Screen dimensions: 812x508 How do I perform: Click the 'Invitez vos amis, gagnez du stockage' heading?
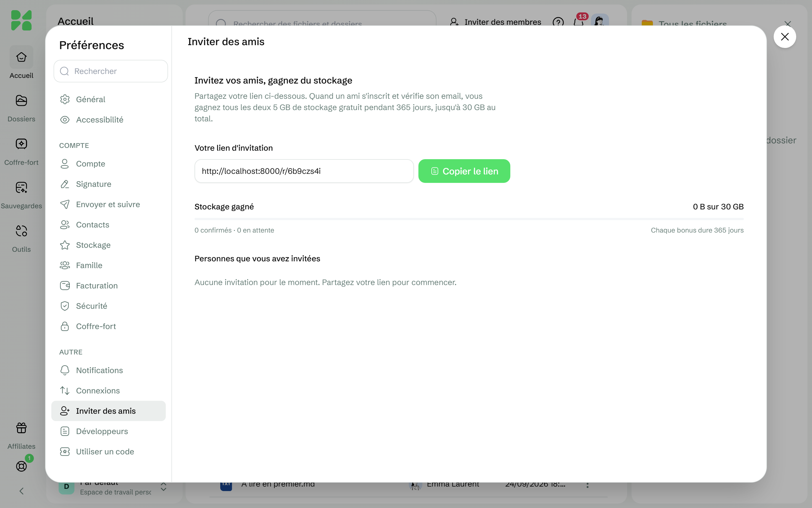(x=273, y=80)
